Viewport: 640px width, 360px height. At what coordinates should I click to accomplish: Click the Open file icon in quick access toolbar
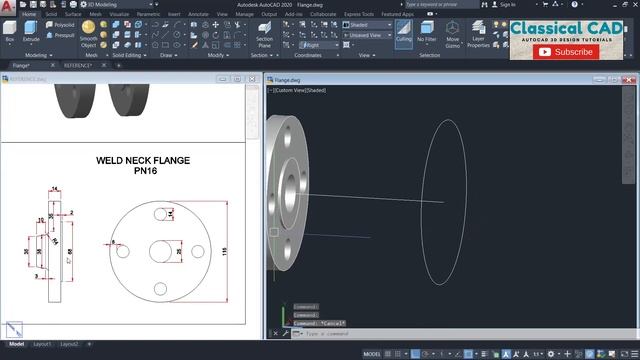coord(23,4)
